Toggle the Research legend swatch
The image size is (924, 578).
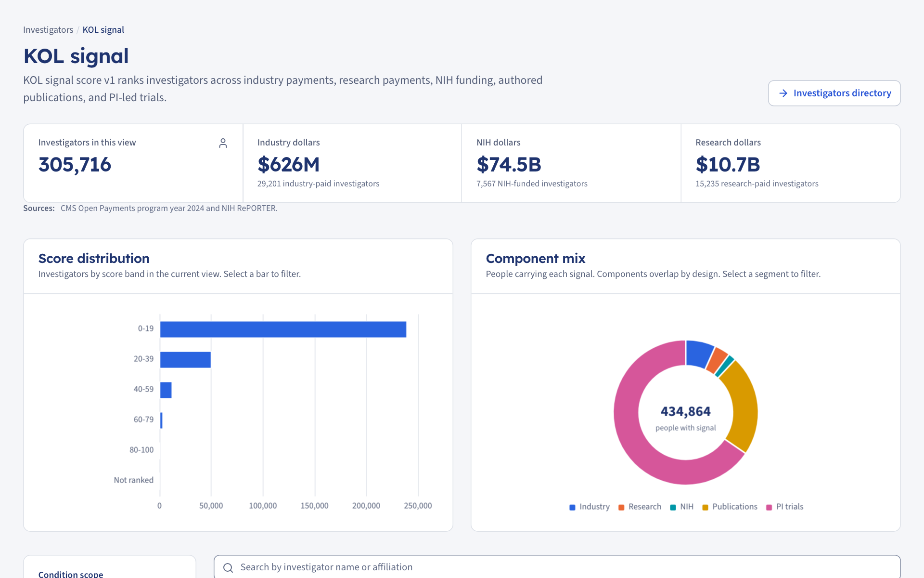[621, 507]
